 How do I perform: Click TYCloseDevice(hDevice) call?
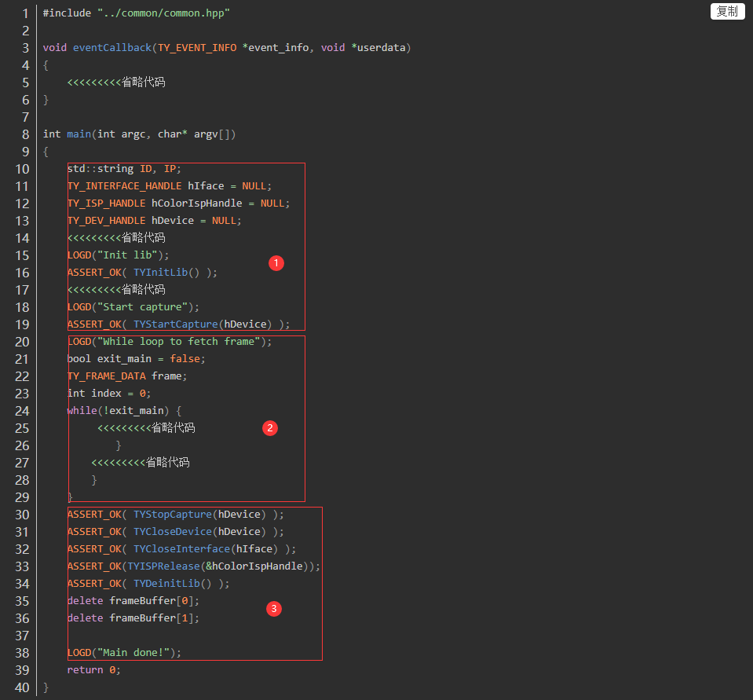(x=199, y=532)
